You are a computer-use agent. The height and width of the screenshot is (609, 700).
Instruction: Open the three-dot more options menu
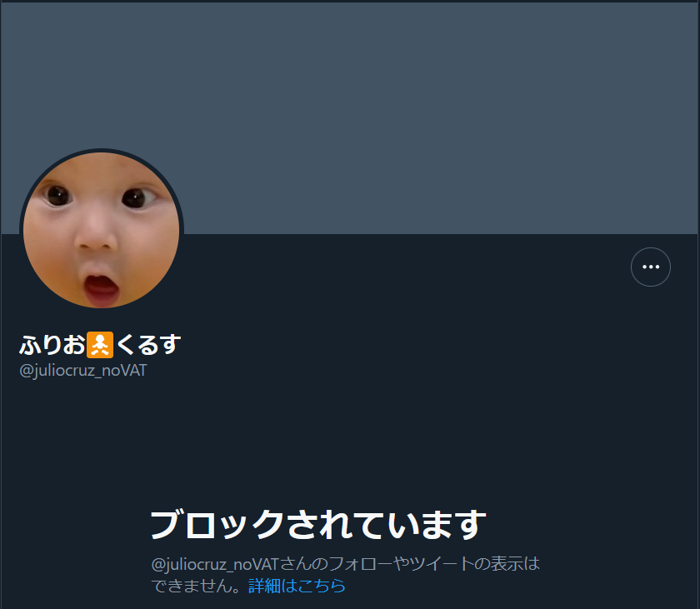(x=651, y=267)
